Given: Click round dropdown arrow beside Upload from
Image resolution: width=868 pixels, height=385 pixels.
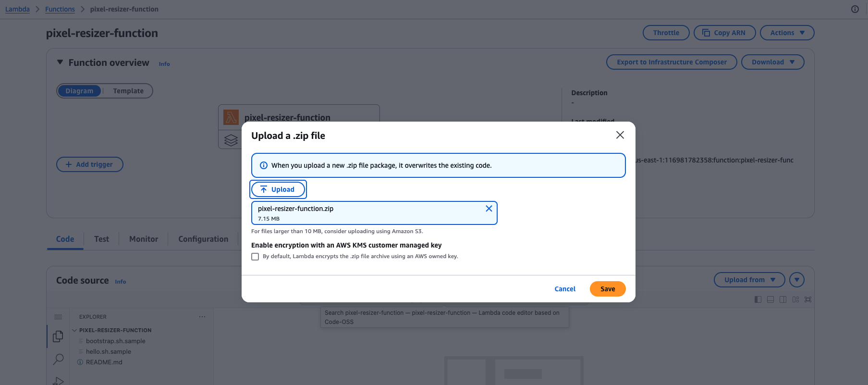Looking at the screenshot, I should 797,280.
